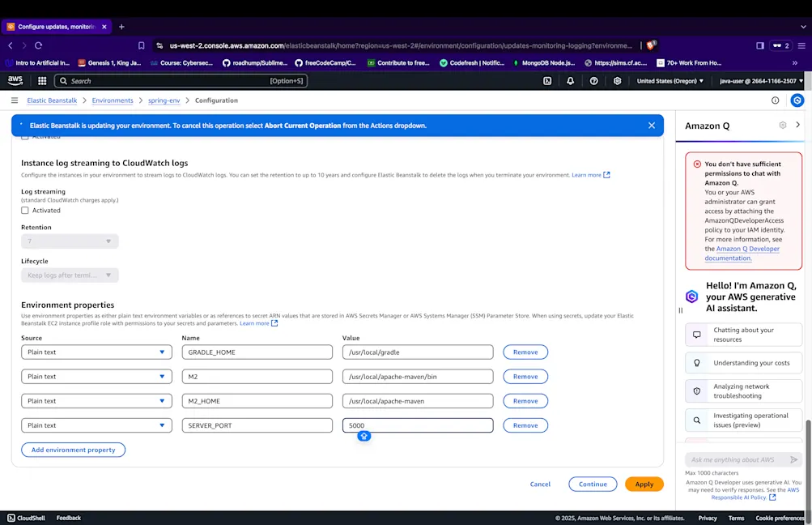
Task: Click the Continue button
Action: tap(593, 484)
